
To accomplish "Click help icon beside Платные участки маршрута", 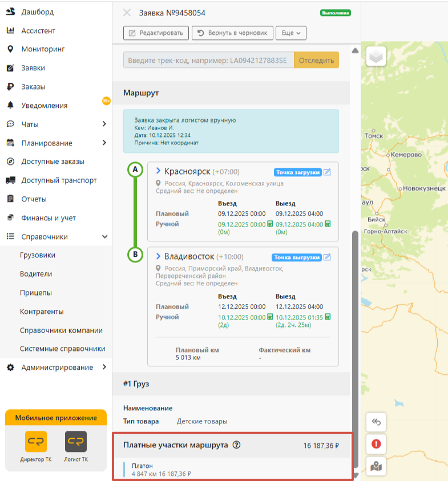I will pos(236,445).
